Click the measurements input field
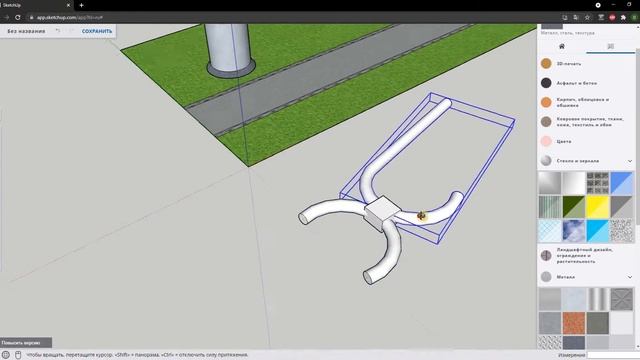 coord(613,356)
